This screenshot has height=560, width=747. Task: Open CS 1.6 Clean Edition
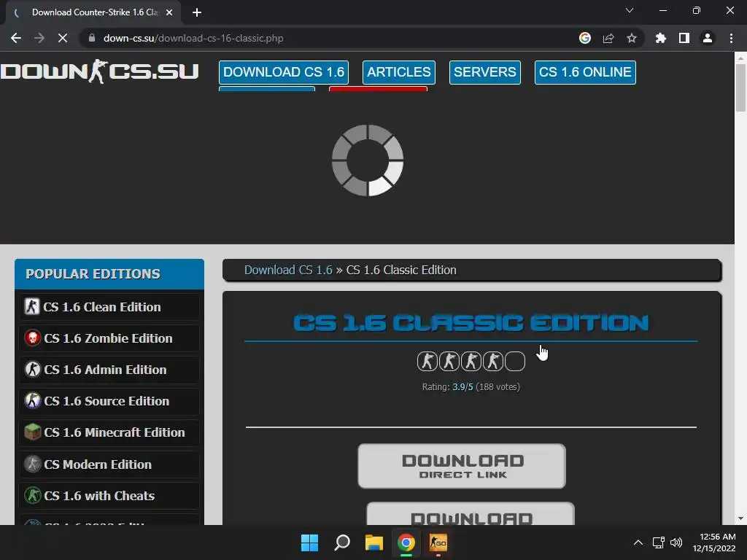tap(109, 307)
